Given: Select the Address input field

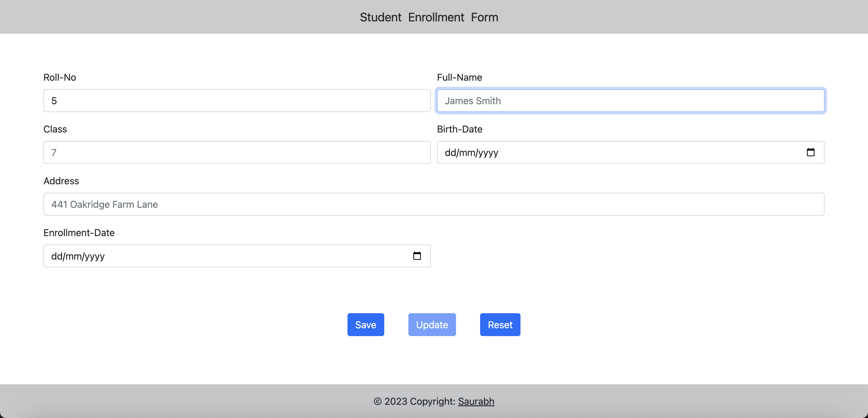Looking at the screenshot, I should click(434, 204).
